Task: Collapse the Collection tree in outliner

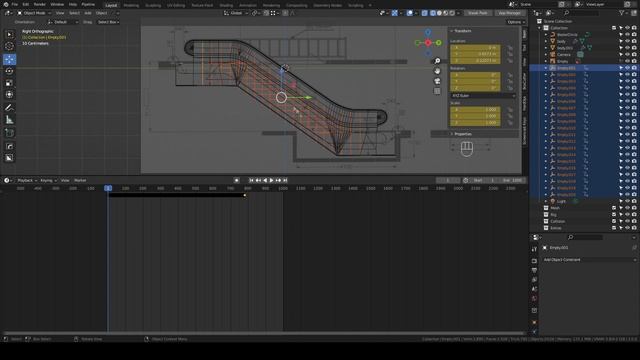Action: (540, 28)
